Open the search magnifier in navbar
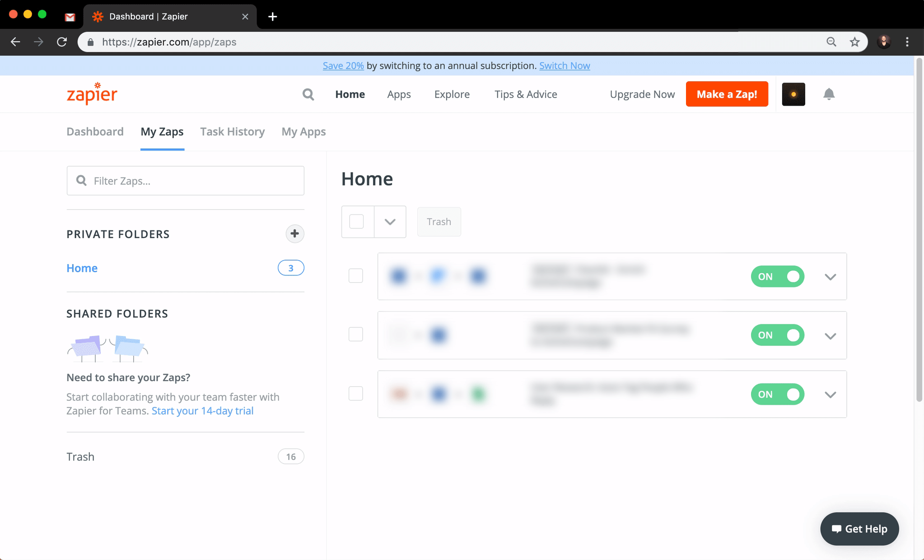 point(308,94)
